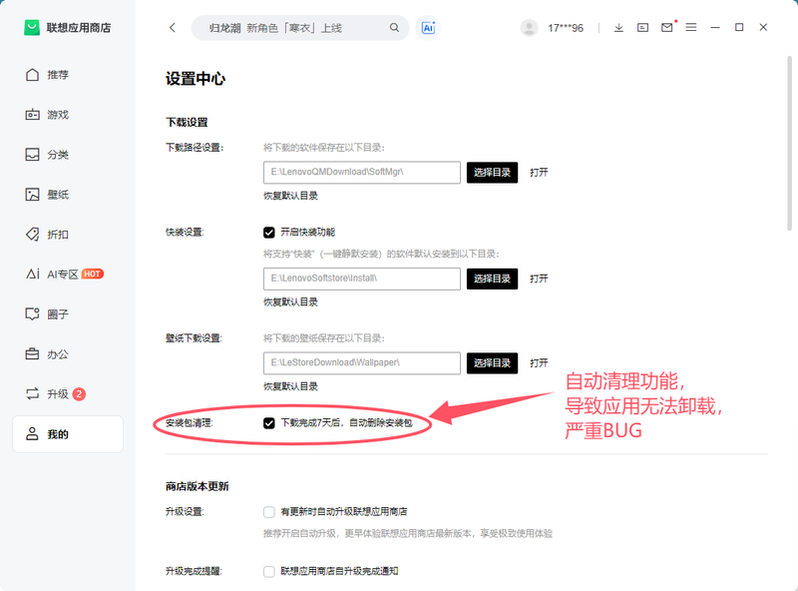Click the search box text 归龙潮
The height and width of the screenshot is (591, 798).
224,28
